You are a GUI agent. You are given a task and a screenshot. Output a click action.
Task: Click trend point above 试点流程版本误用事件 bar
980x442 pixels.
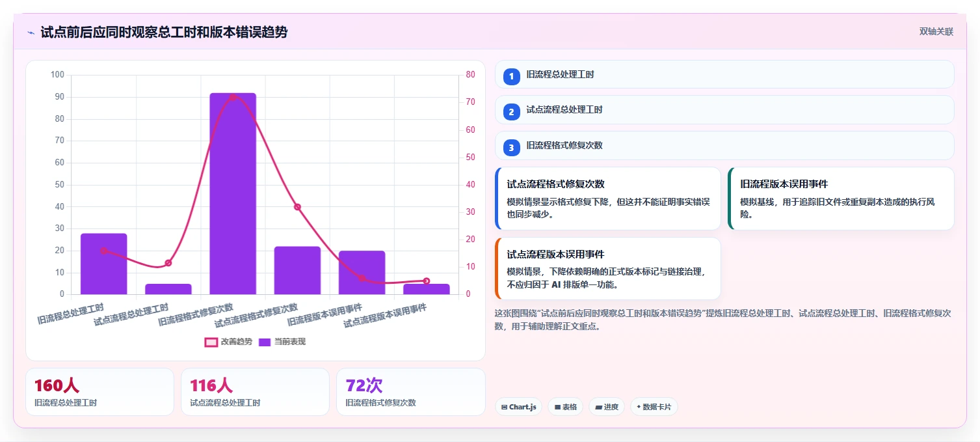point(427,281)
